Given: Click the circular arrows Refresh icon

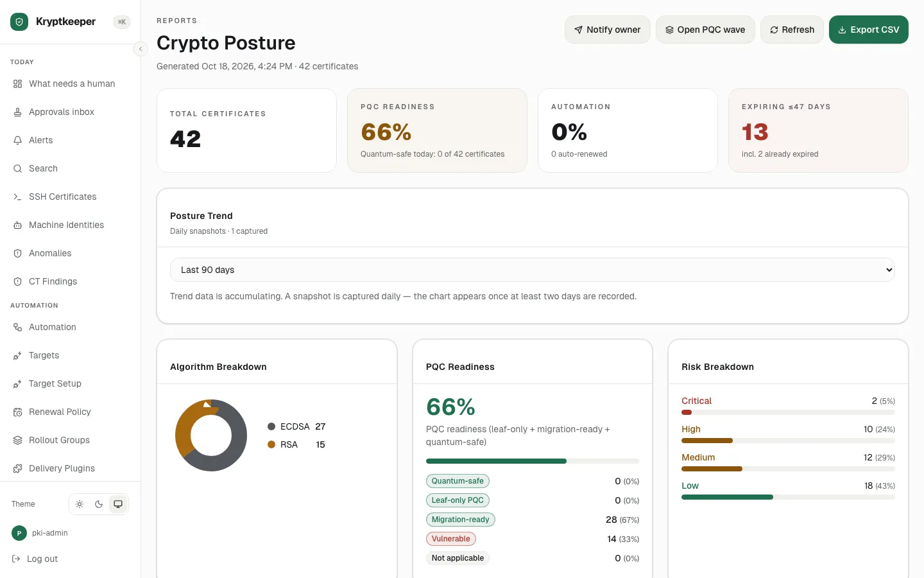Looking at the screenshot, I should tap(774, 30).
